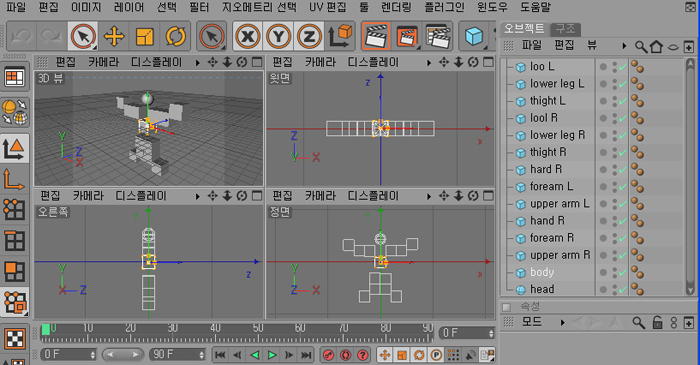This screenshot has width=700, height=365.
Task: Maximize the 3D 뷰 viewport icon
Action: [x=257, y=62]
